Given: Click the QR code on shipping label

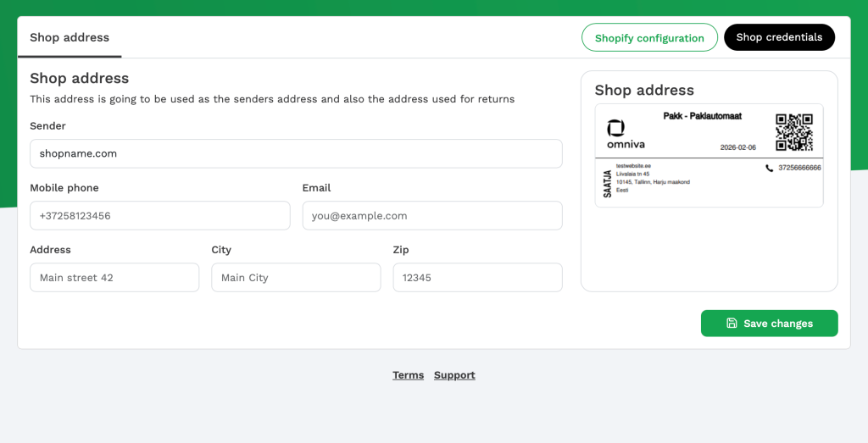Looking at the screenshot, I should (793, 132).
